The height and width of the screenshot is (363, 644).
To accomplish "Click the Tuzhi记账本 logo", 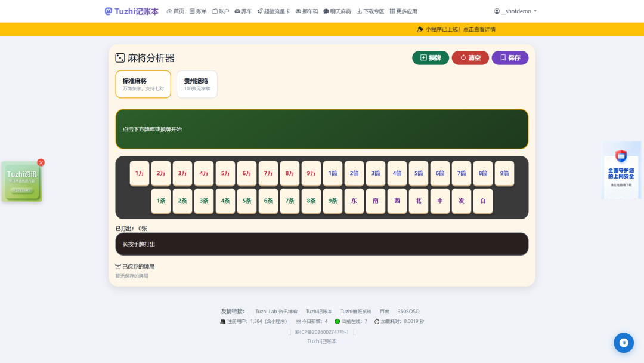I will click(131, 11).
